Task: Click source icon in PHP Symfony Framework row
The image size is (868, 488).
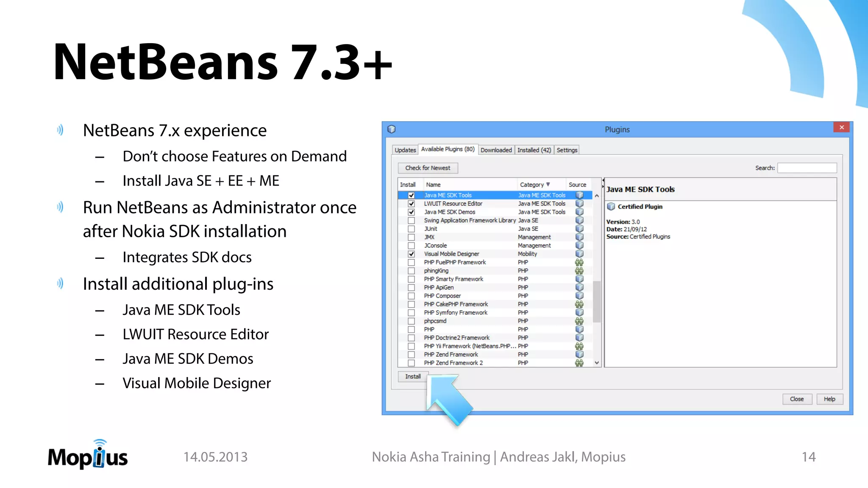Action: (579, 313)
